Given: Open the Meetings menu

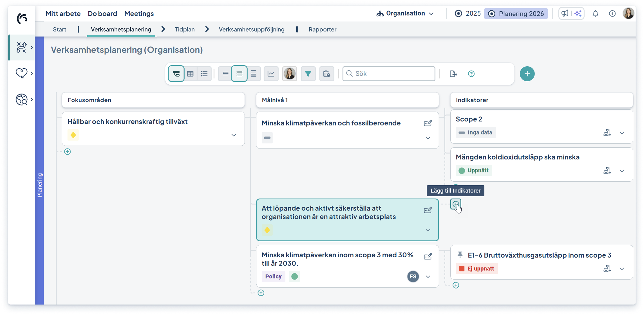Looking at the screenshot, I should (139, 13).
